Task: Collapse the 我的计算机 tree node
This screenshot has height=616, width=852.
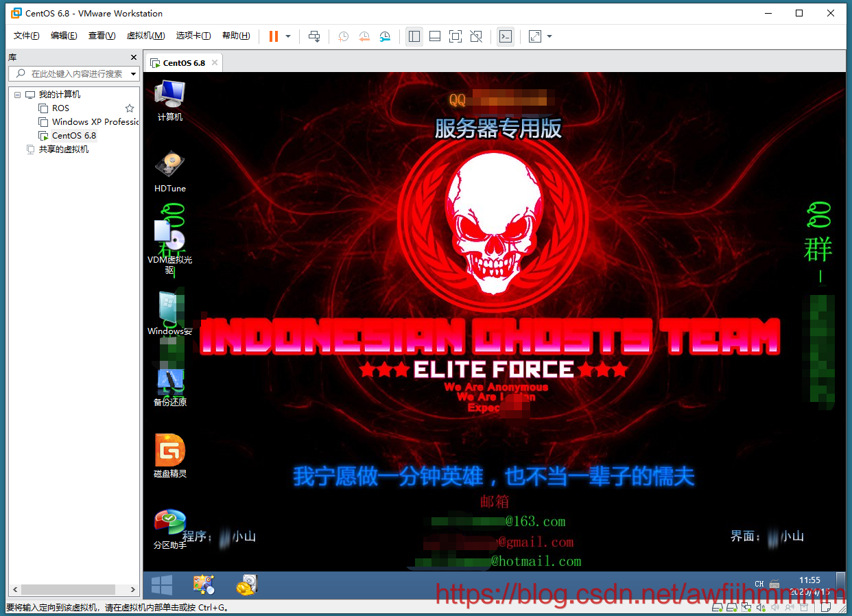Action: point(17,95)
